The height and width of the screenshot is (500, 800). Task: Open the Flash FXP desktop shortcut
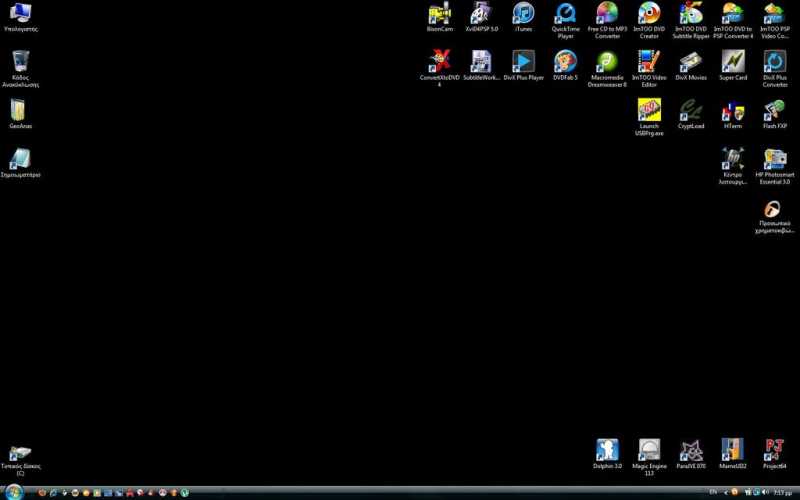click(x=775, y=110)
